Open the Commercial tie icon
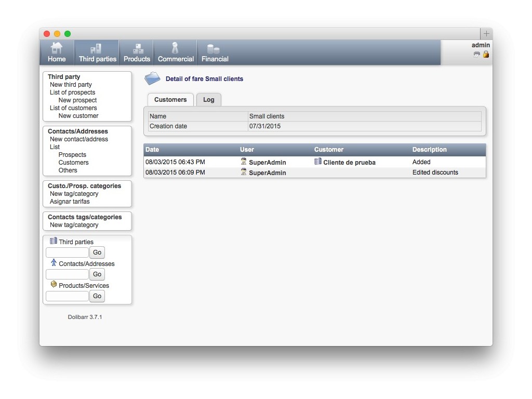This screenshot has height=399, width=532. [x=175, y=48]
